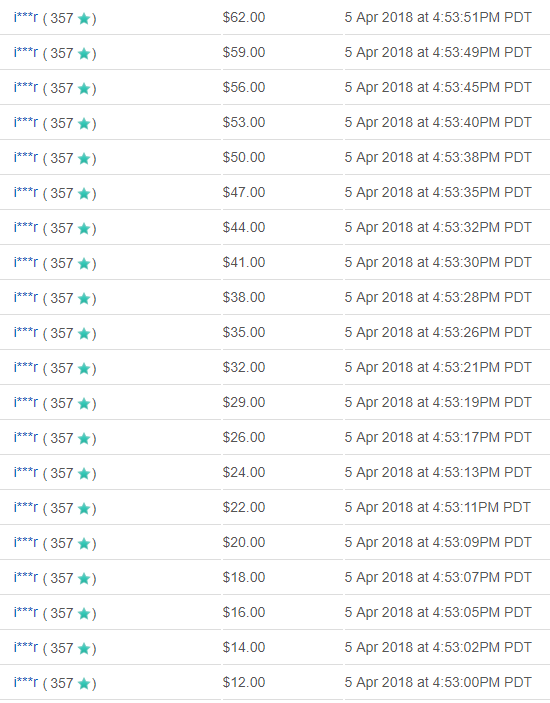
Task: Click feedback star in $22.00 row
Action: pos(84,508)
